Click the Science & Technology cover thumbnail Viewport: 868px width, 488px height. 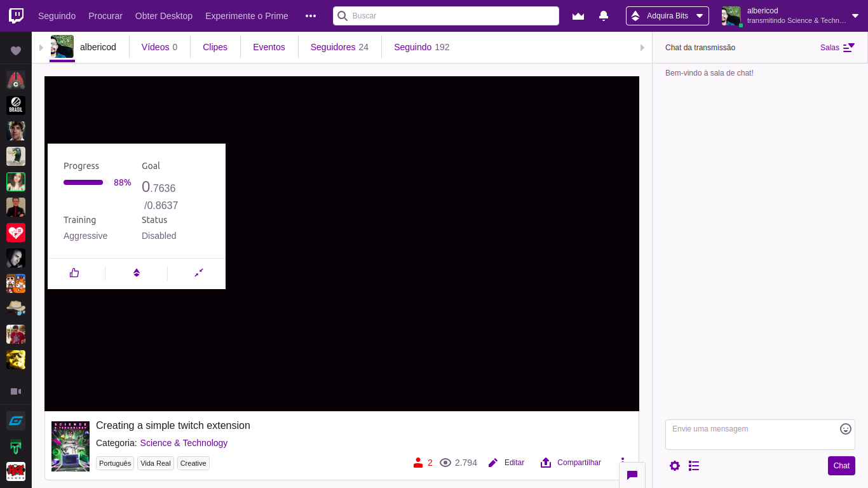(71, 446)
